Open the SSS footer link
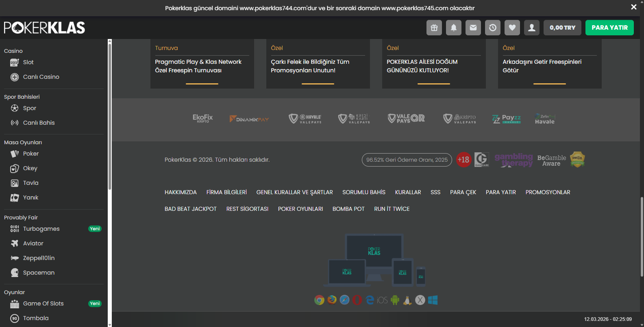644x327 pixels. [435, 192]
